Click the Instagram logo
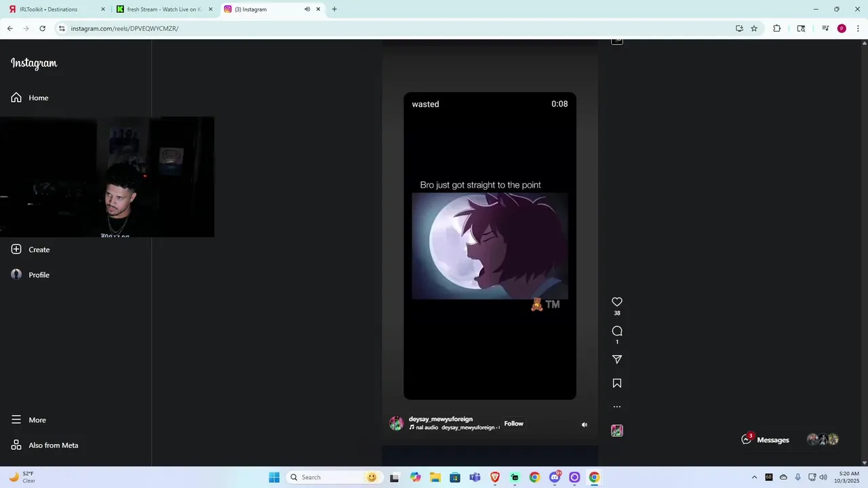 coord(34,63)
